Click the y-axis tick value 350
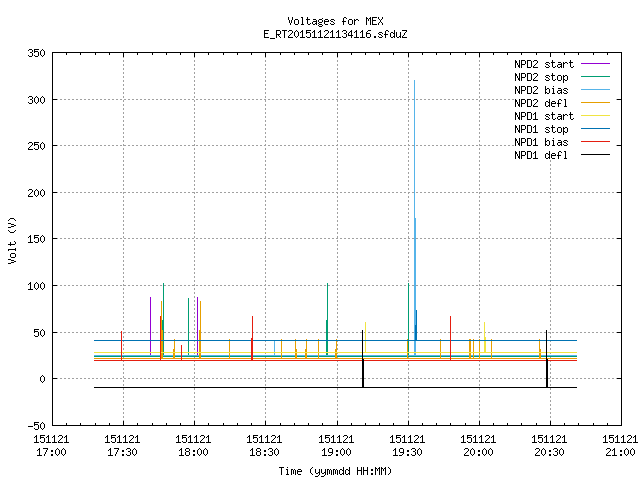Screen dimensions: 640x480 [x=36, y=53]
